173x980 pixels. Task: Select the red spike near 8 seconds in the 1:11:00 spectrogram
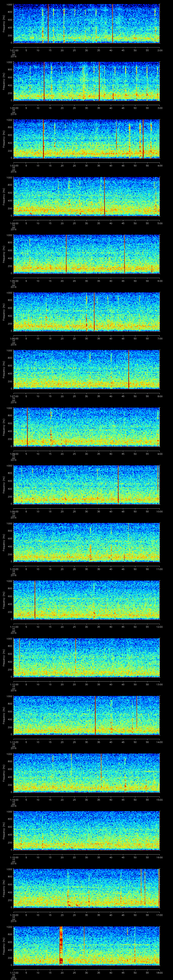click(x=35, y=600)
